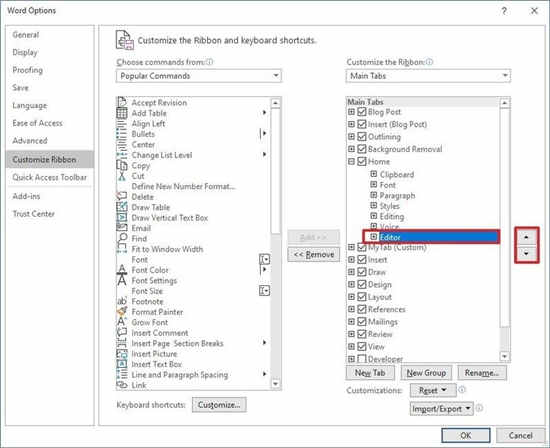Move Editor group down with arrow button
550x448 pixels.
[526, 253]
